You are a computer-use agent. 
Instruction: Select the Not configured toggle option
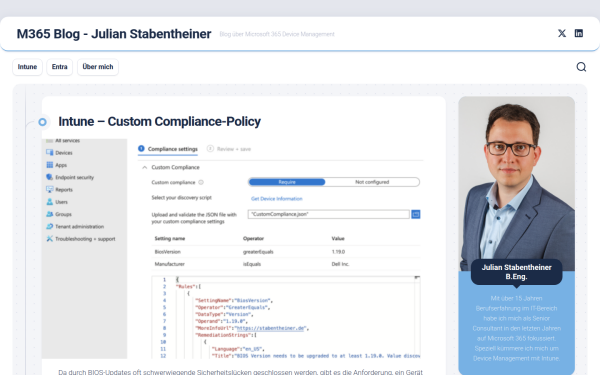(x=372, y=182)
